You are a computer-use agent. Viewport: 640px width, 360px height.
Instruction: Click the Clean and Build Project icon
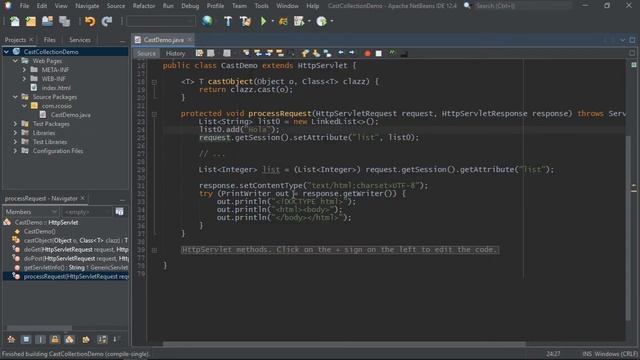[245, 21]
